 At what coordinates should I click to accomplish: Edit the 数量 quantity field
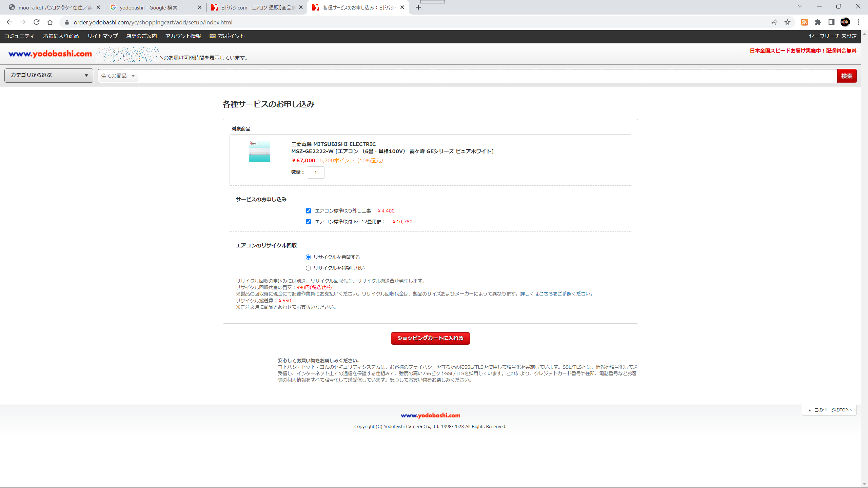(x=316, y=172)
